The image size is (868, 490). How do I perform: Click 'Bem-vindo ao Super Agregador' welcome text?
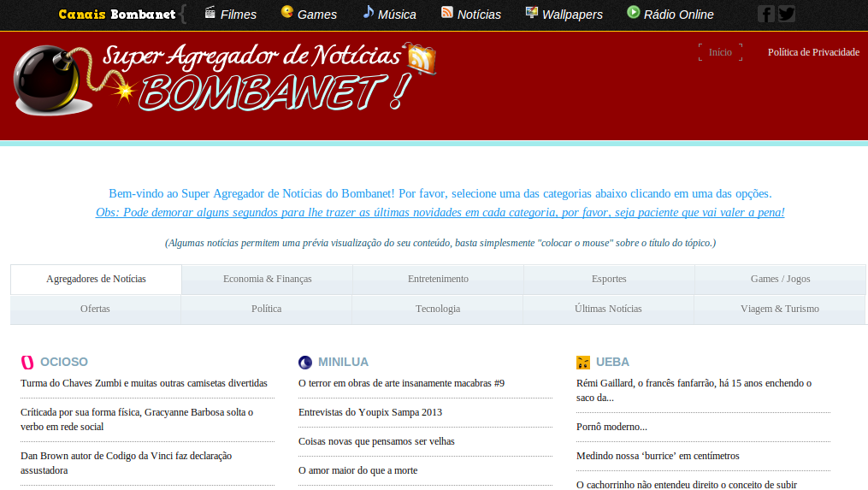440,194
